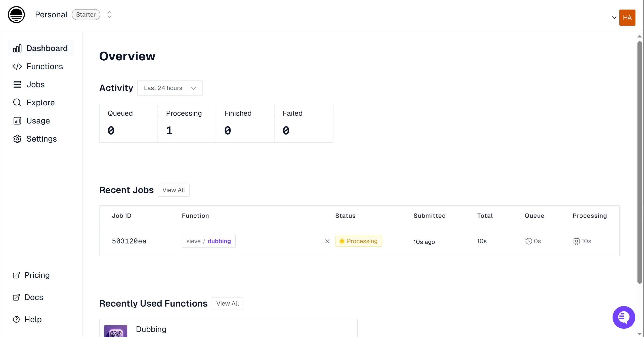Click the Dashboard bar chart icon
The height and width of the screenshot is (337, 644).
point(17,48)
